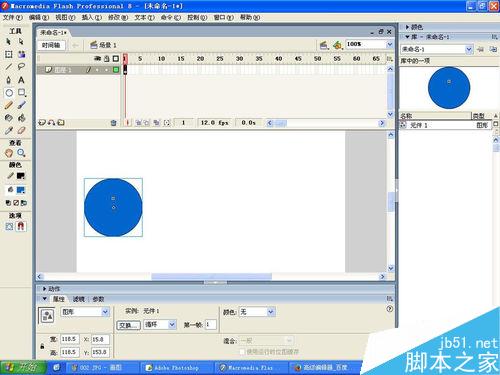Click the Insert Layer Folder icon
Image resolution: width=500 pixels, height=375 pixels.
point(61,123)
